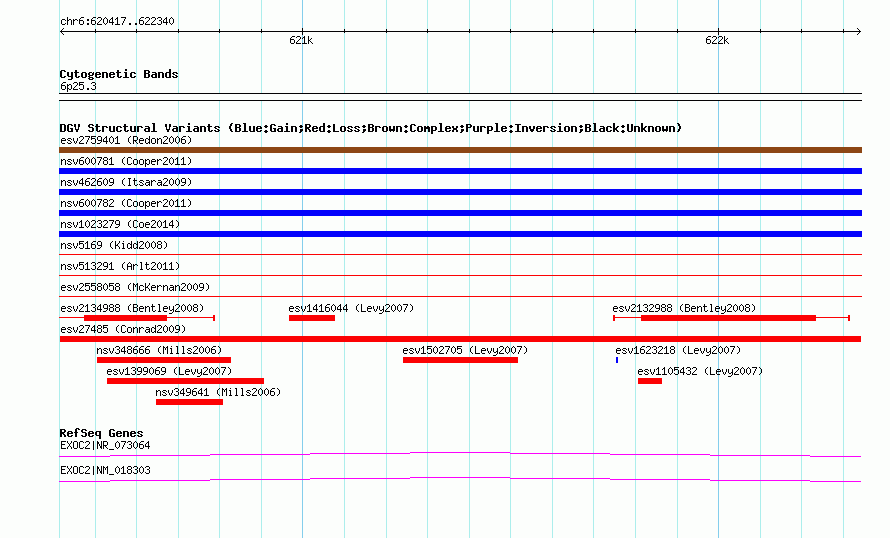Image resolution: width=890 pixels, height=538 pixels.
Task: Click the esv1502705 (Levy2007) text label
Action: point(465,350)
